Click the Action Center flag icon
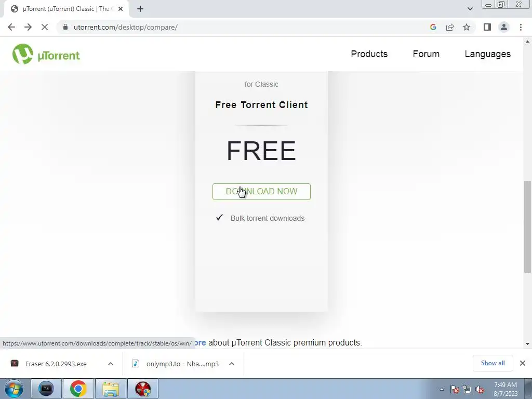Viewport: 532px width, 399px height. pyautogui.click(x=455, y=389)
